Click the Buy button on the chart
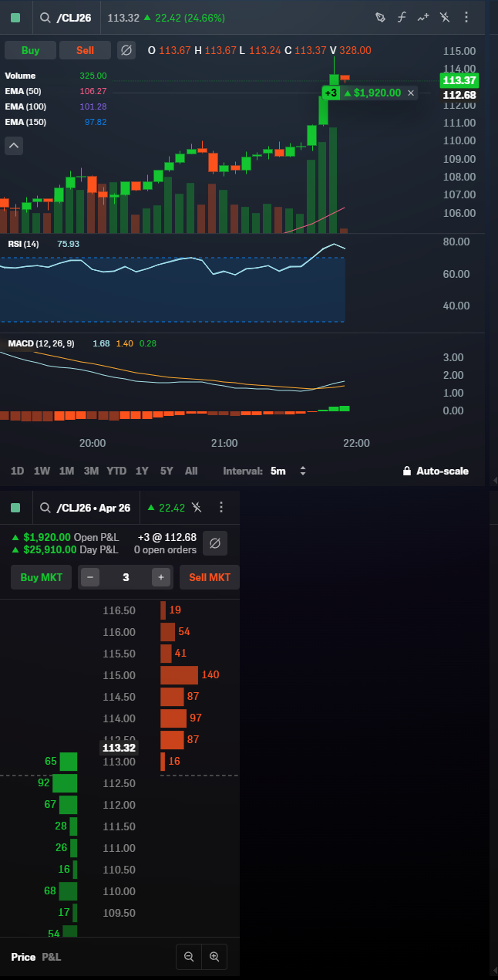 pyautogui.click(x=31, y=50)
